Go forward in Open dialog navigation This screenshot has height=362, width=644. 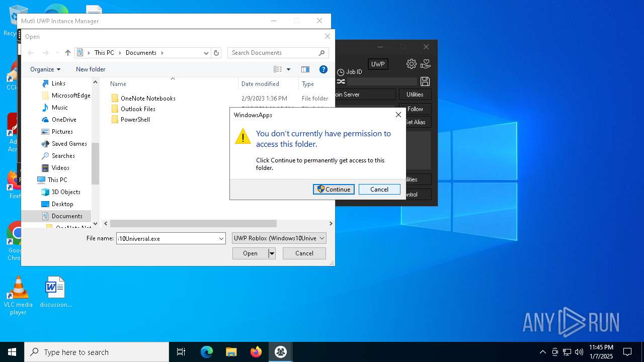[x=46, y=53]
